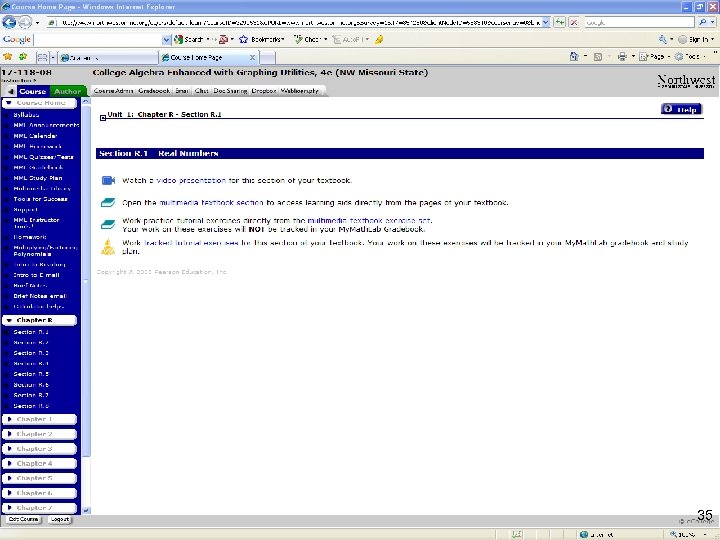Open the Tools menu in the command bar
Image resolution: width=720 pixels, height=540 pixels.
point(690,56)
